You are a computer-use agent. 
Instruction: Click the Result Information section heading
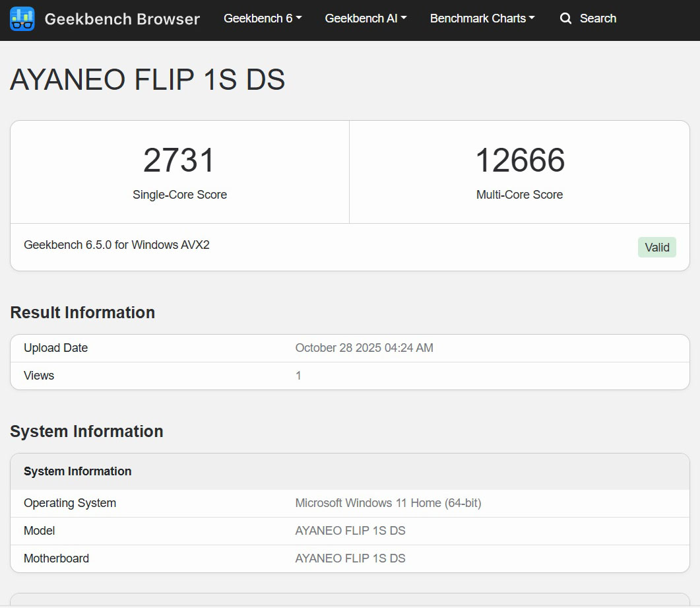click(82, 312)
